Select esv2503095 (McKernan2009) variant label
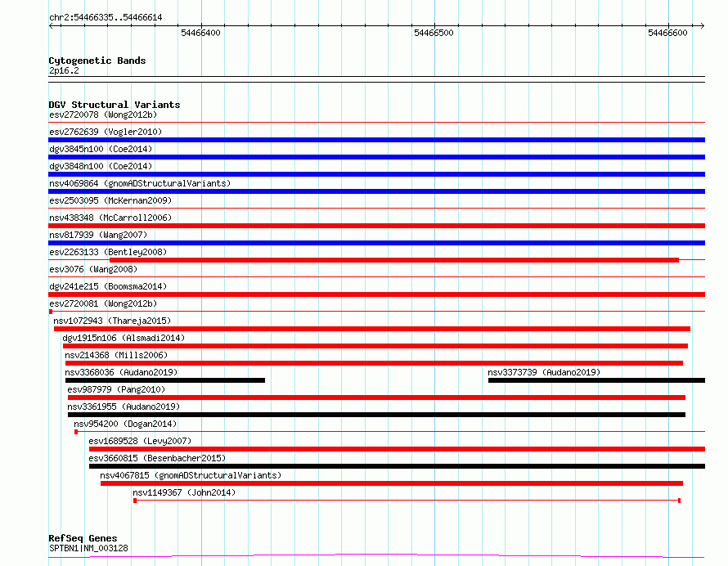The width and height of the screenshot is (728, 566). (110, 200)
